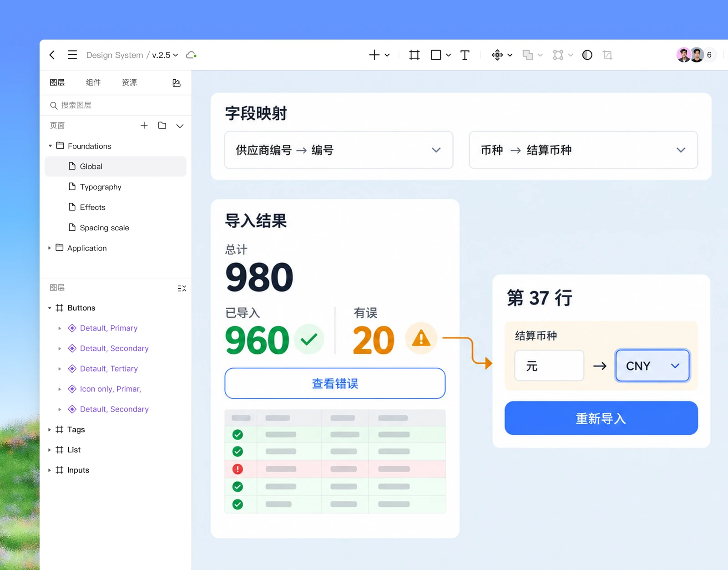
Task: Expand the Detault, Primary component
Action: point(60,328)
